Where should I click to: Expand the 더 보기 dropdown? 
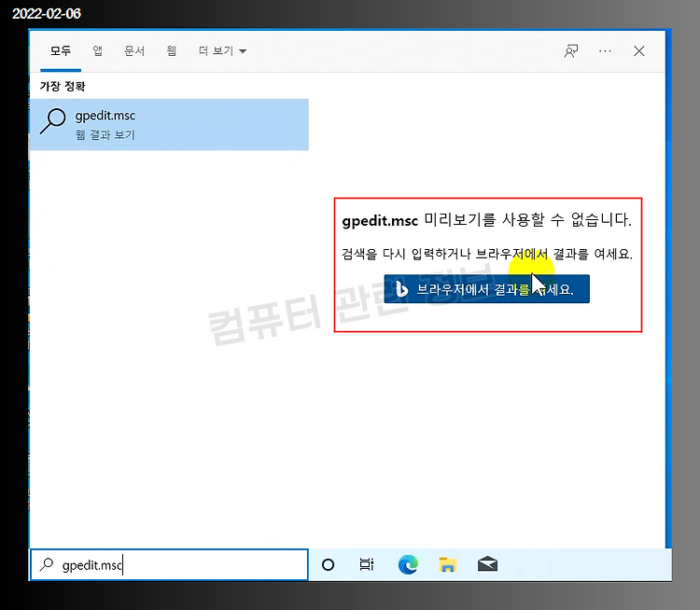click(222, 51)
